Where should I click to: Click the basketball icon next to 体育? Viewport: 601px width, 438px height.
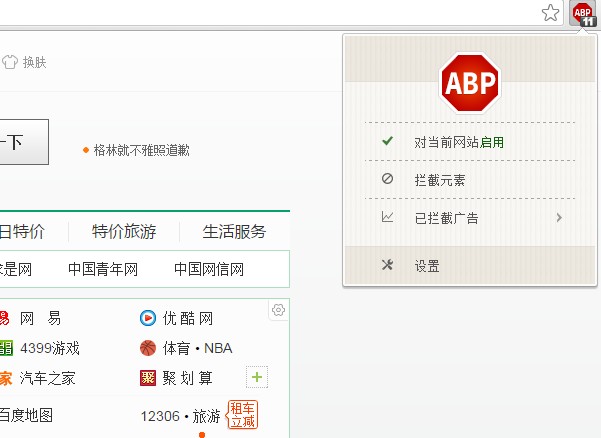(x=148, y=348)
